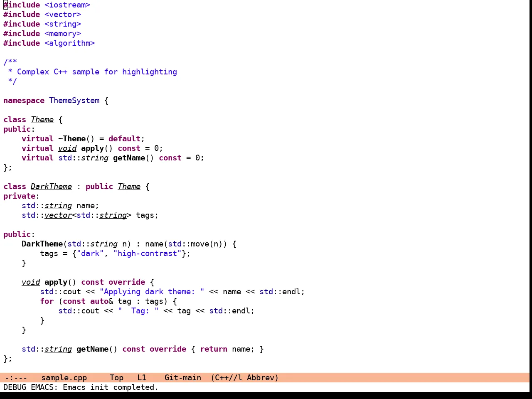The image size is (532, 399).
Task: Click the comment 'Complex C++ sample for highlighting'
Action: [97, 72]
